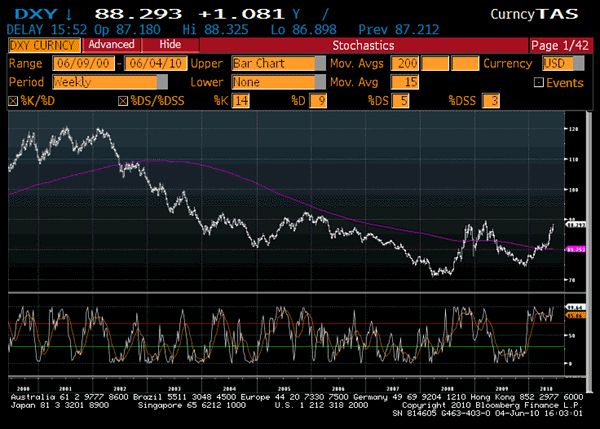Screen dimensions: 600x429
Task: Select the %DSS field showing 3
Action: pyautogui.click(x=491, y=101)
